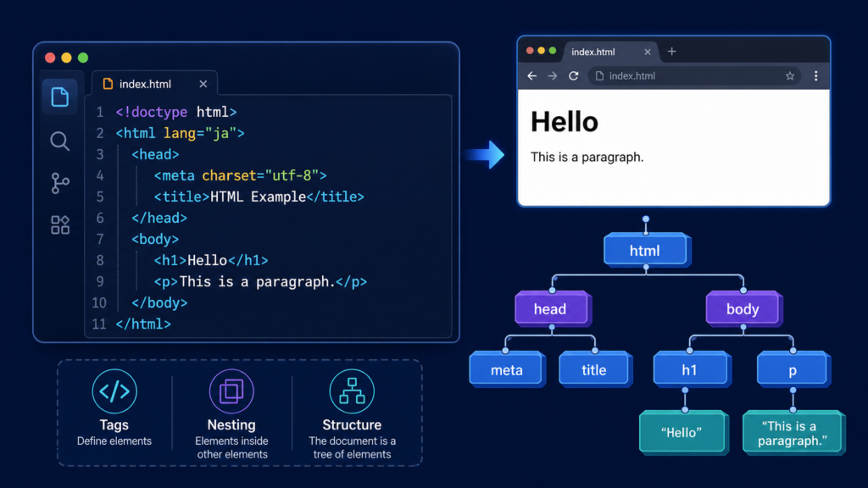The image size is (868, 488).
Task: Click the browser forward arrow
Action: pos(553,75)
